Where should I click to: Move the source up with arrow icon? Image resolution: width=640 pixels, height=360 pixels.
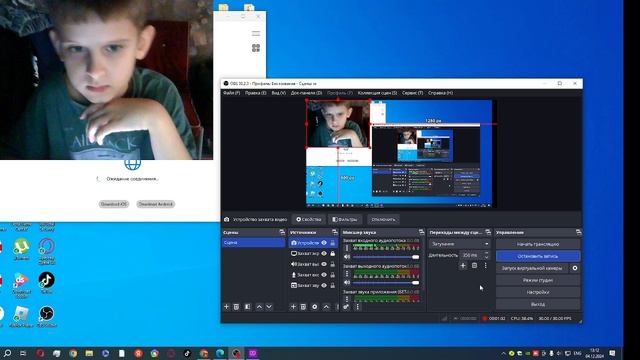326,307
